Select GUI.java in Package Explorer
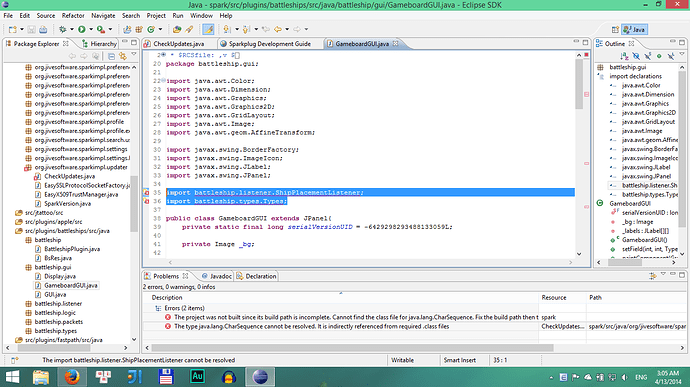Screen dimensions: 690x387 tap(55, 295)
